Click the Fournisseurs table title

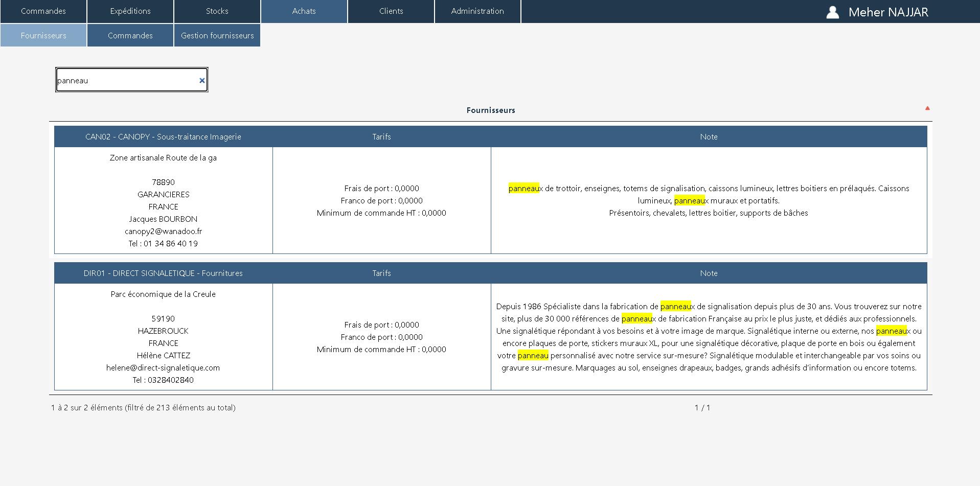point(490,110)
